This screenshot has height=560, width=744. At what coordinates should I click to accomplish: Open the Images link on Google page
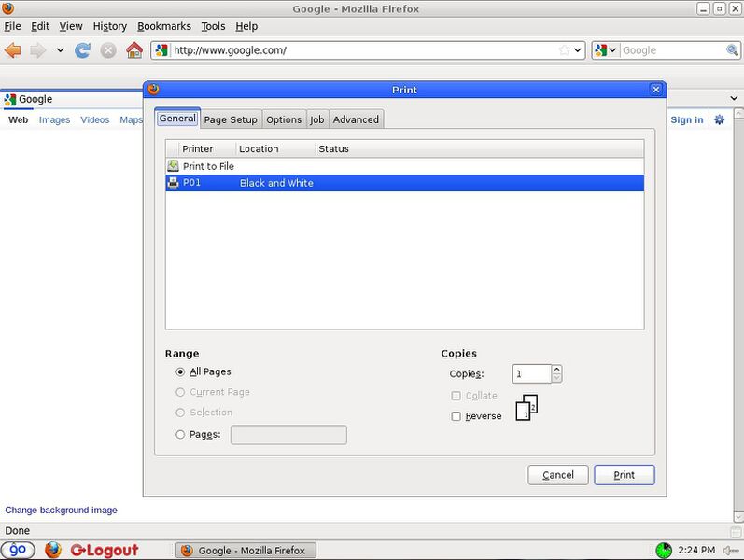54,120
